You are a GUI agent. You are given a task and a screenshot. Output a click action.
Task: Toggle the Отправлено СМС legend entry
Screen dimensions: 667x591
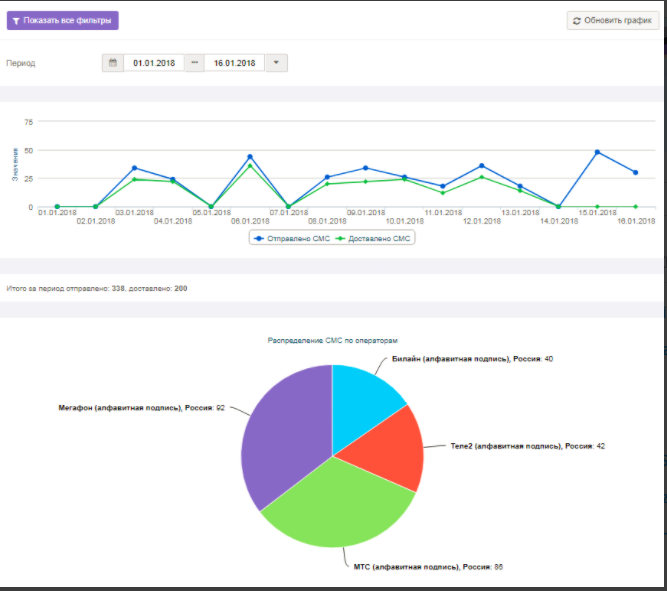coord(292,239)
